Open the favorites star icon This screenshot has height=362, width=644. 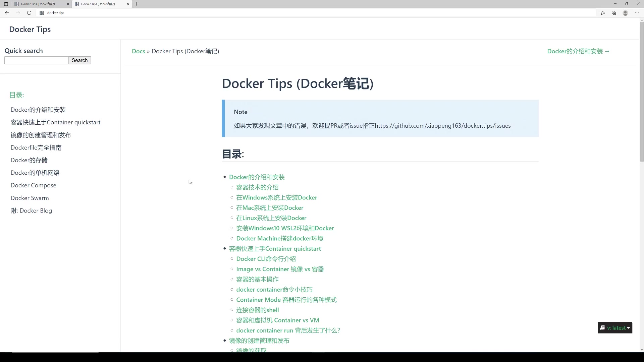coord(603,13)
